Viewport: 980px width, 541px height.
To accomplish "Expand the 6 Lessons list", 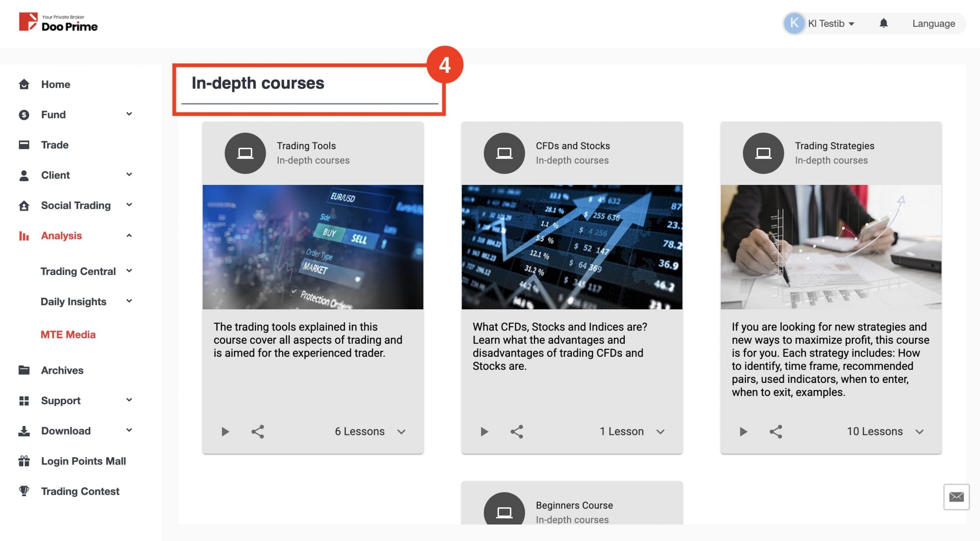I will click(401, 431).
